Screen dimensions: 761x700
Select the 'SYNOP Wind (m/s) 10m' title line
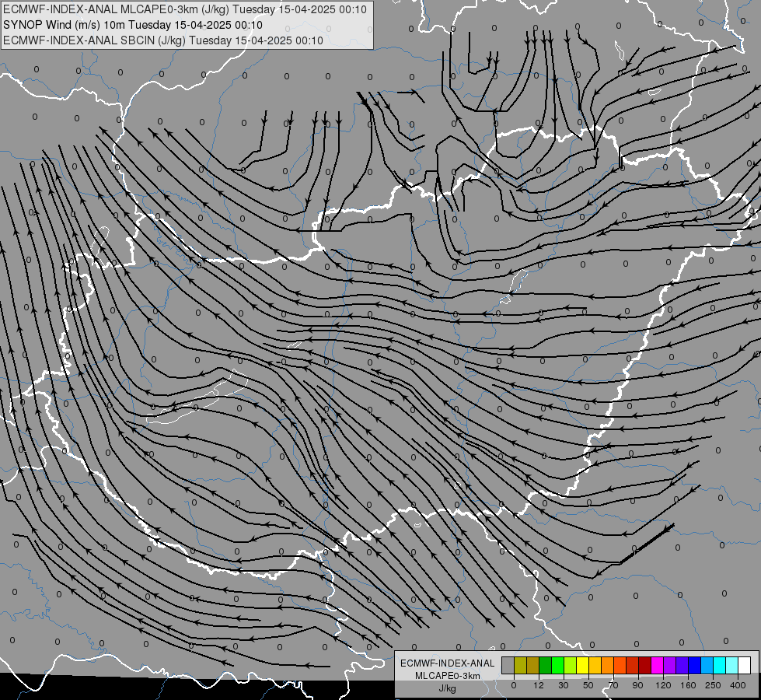pyautogui.click(x=64, y=25)
